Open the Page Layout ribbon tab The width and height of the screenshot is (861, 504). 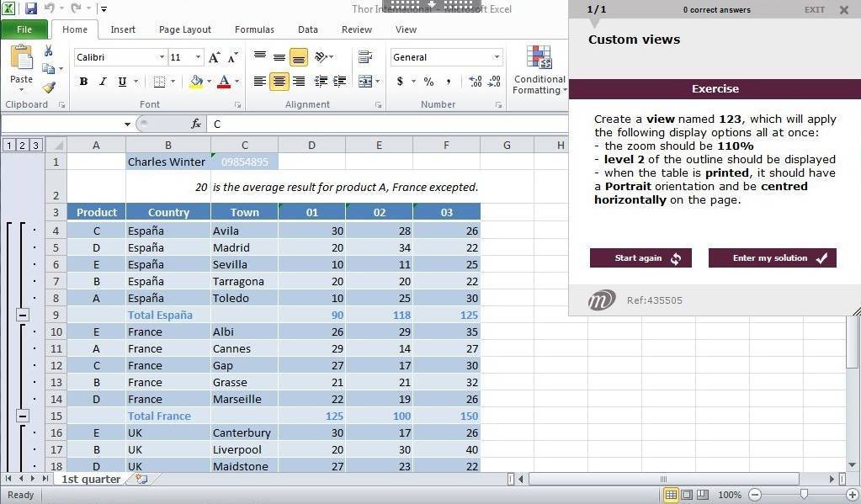point(184,29)
